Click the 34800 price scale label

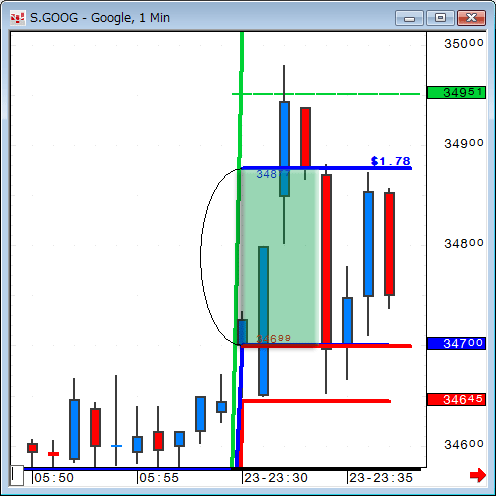(464, 243)
